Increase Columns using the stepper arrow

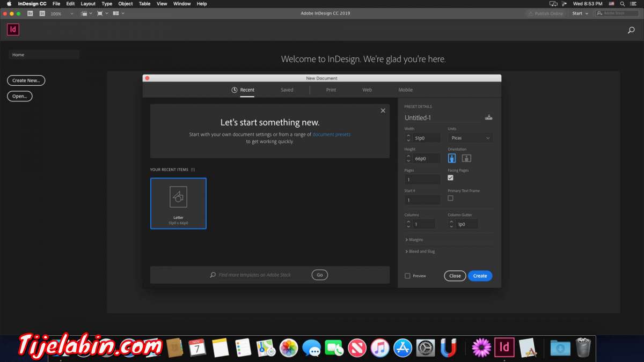pos(408,221)
